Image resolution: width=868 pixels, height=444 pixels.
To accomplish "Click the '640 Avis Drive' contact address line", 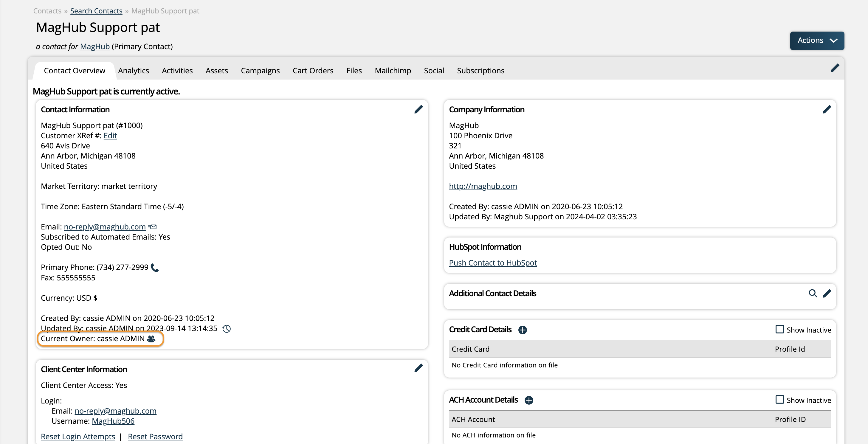I will point(65,145).
